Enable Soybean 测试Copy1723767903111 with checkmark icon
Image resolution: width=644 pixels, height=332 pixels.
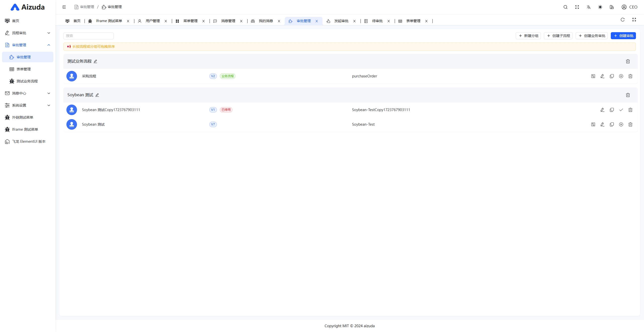(621, 110)
